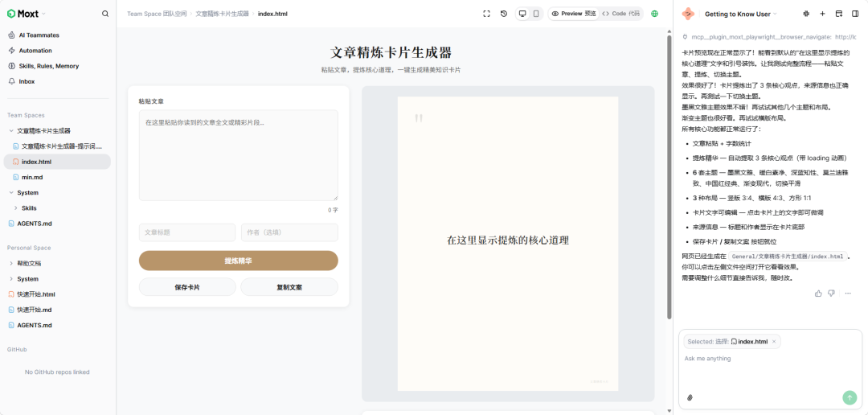Viewport: 868px width, 415px height.
Task: Open Getting to Know User dropdown
Action: click(741, 14)
